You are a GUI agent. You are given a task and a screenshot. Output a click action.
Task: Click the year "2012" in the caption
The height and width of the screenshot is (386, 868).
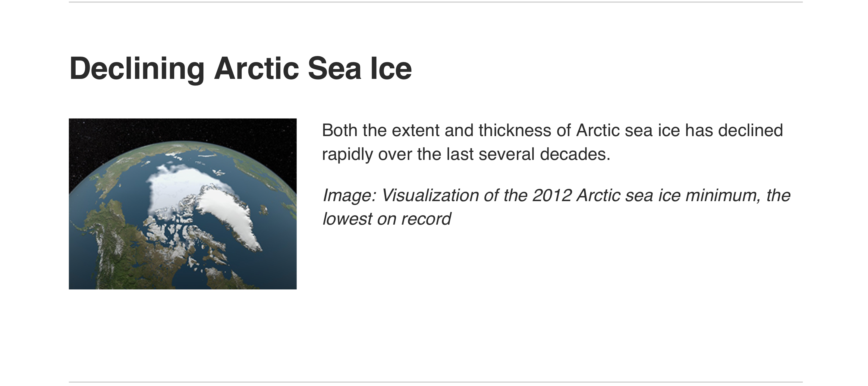pyautogui.click(x=552, y=195)
